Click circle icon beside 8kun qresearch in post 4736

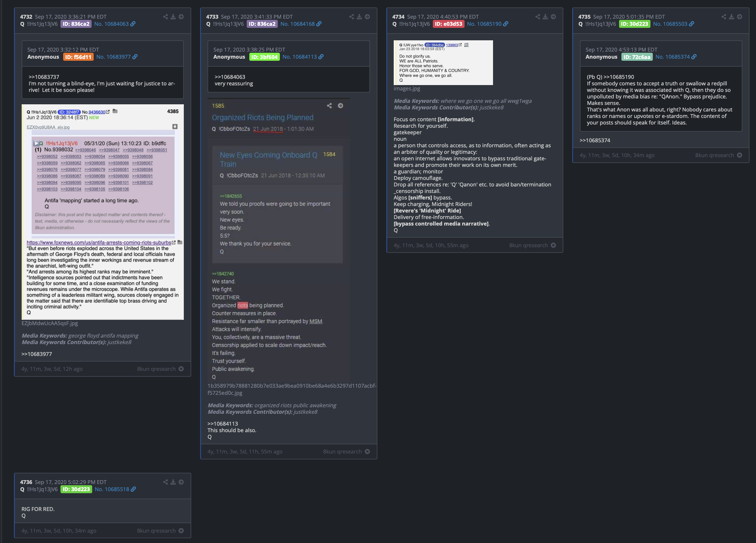(x=181, y=531)
